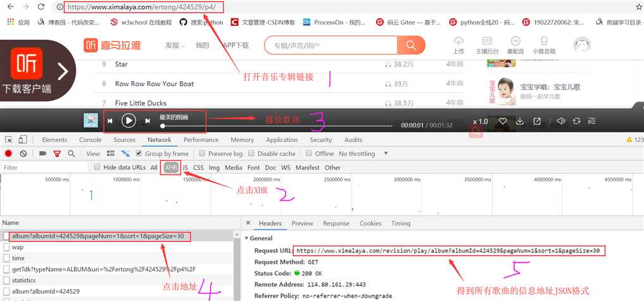Toggle Group by frame checkbox
The height and width of the screenshot is (301, 644).
coord(139,153)
